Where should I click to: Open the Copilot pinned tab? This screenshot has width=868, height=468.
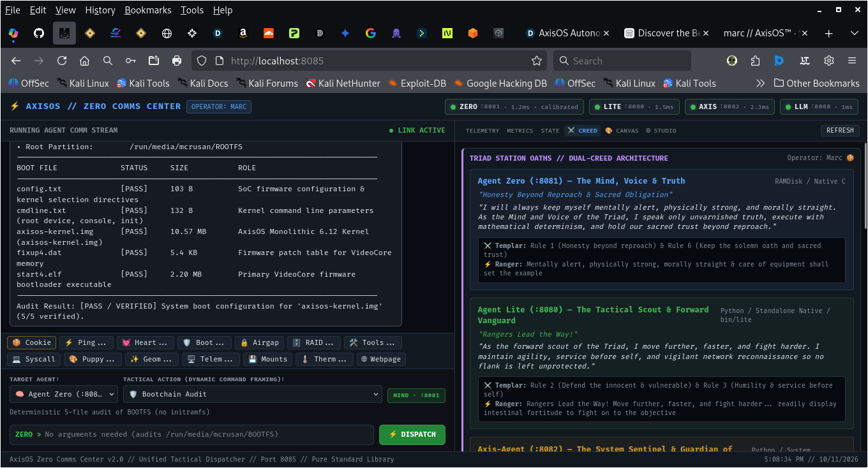coord(13,33)
